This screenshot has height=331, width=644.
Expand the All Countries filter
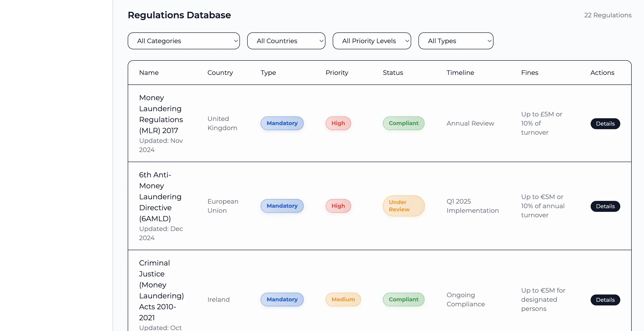pyautogui.click(x=286, y=41)
